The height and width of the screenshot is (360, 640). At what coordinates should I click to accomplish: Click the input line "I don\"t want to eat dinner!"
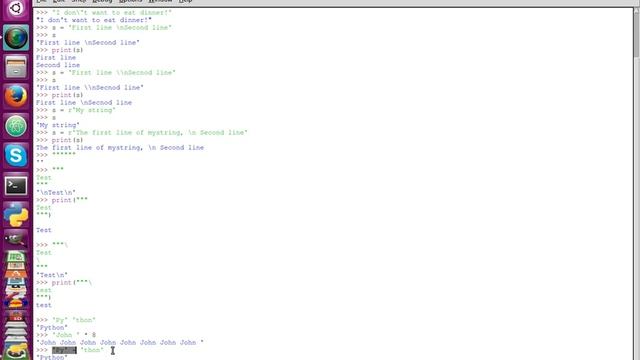click(x=104, y=13)
